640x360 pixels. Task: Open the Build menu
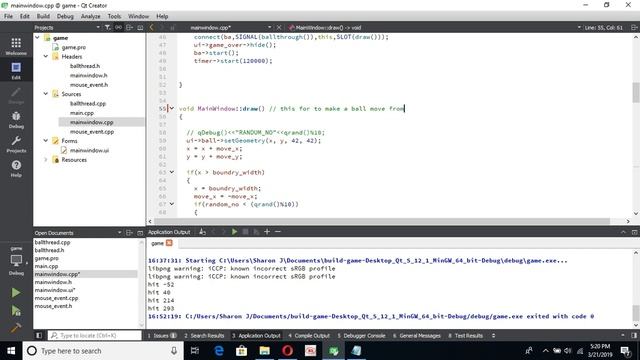coord(43,16)
